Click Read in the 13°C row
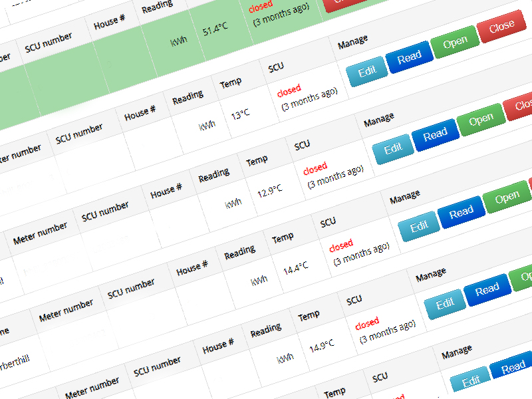532x399 pixels. coord(410,57)
